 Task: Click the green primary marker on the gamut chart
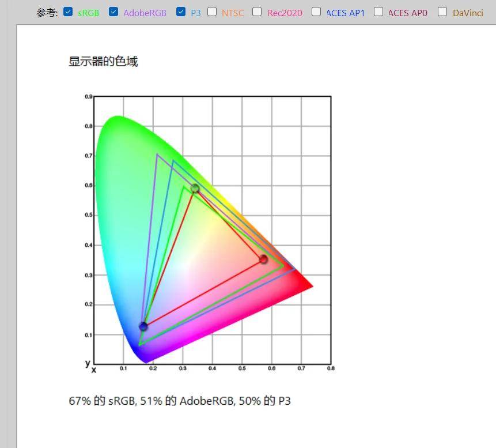click(x=195, y=189)
